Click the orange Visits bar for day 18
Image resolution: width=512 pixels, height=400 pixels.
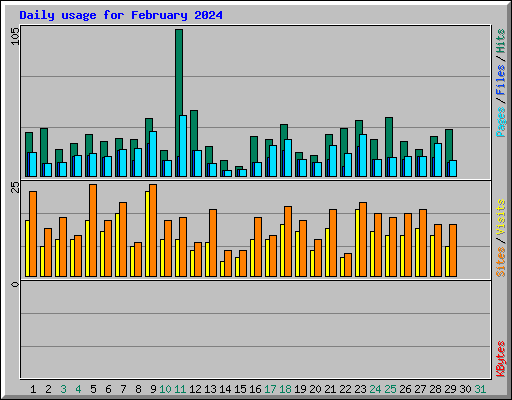tap(288, 241)
